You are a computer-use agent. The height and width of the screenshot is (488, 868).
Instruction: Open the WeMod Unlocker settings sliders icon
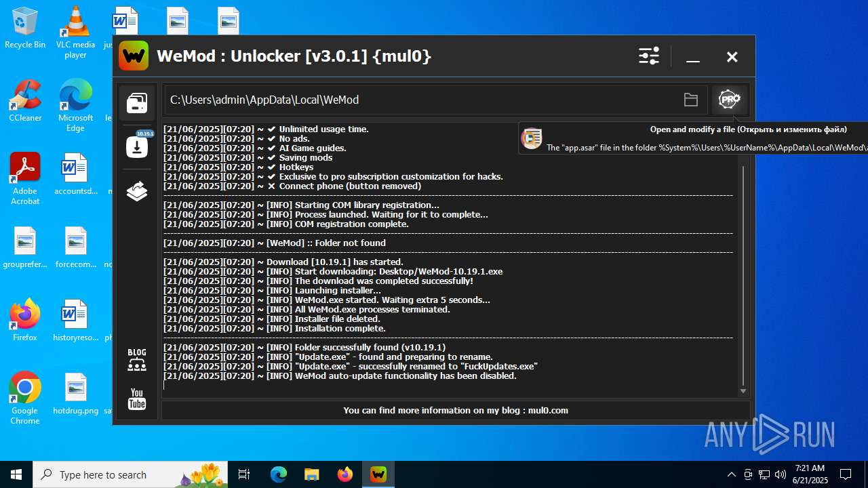[x=649, y=56]
